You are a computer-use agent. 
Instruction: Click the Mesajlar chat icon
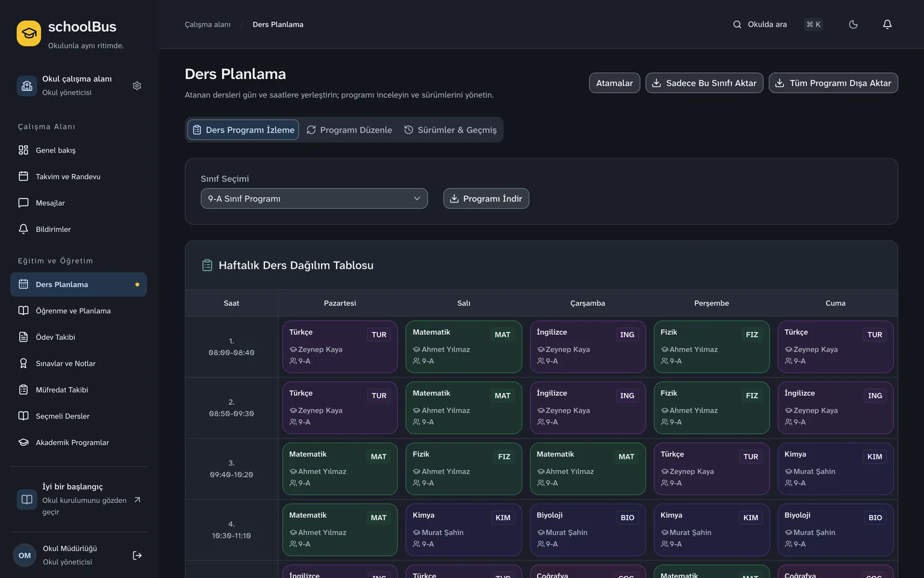[24, 203]
